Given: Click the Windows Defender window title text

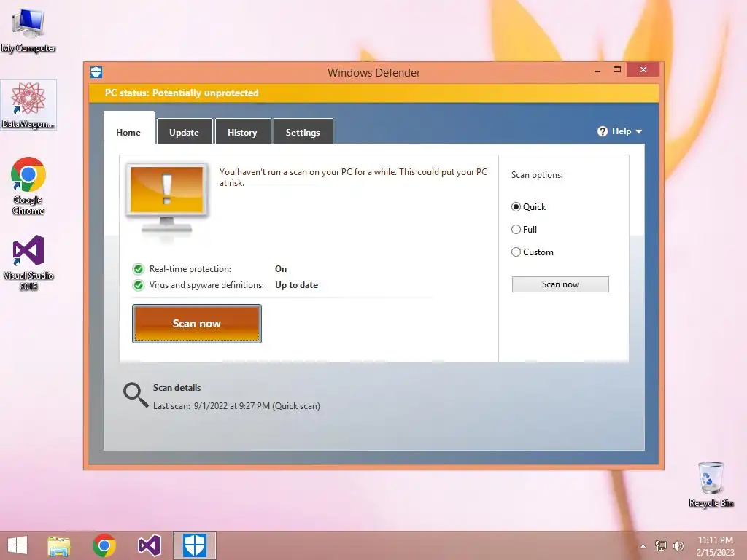Looking at the screenshot, I should pos(374,72).
